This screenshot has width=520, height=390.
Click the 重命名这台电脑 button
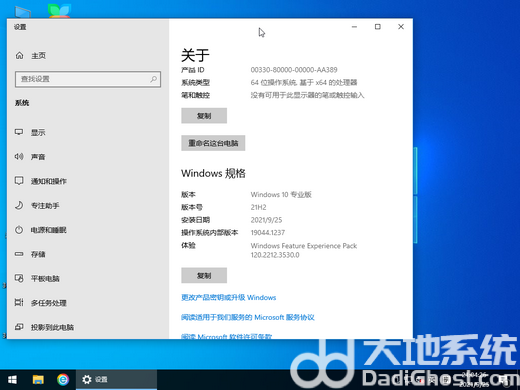[x=213, y=143]
